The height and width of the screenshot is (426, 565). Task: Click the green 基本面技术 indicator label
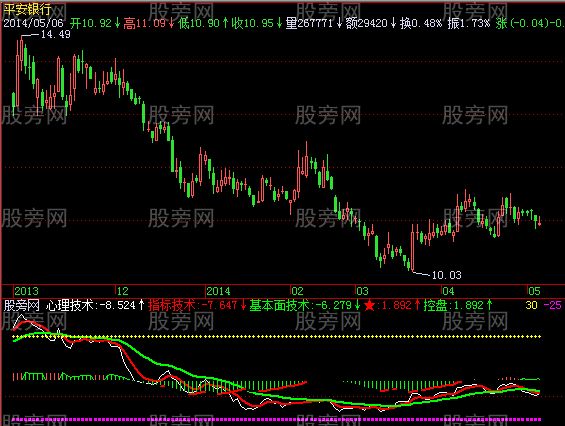(x=279, y=306)
